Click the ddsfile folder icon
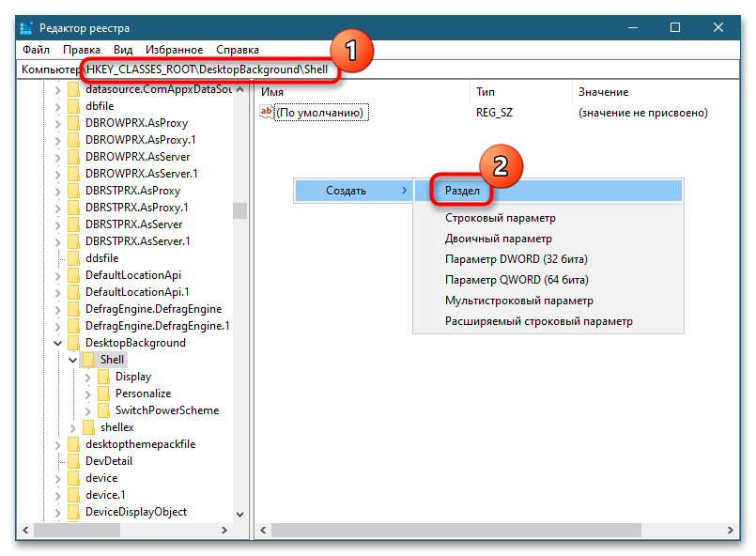Screen dimensions: 756x556 tap(74, 258)
